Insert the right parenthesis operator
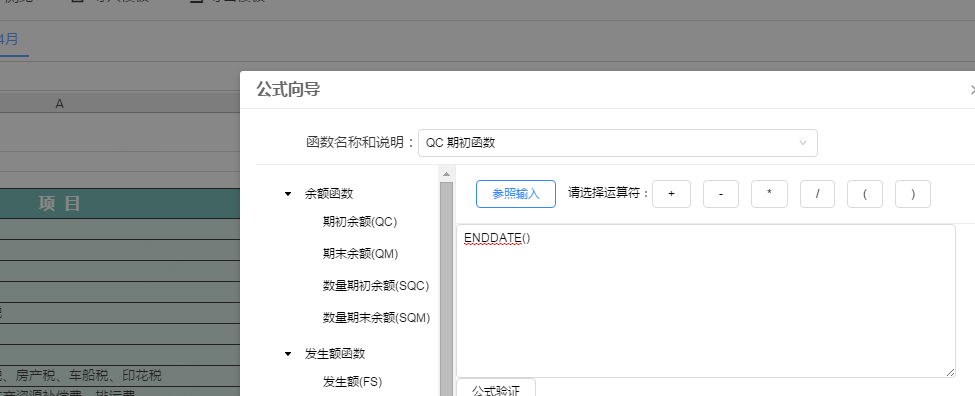Viewport: 975px width, 396px height. [x=913, y=194]
